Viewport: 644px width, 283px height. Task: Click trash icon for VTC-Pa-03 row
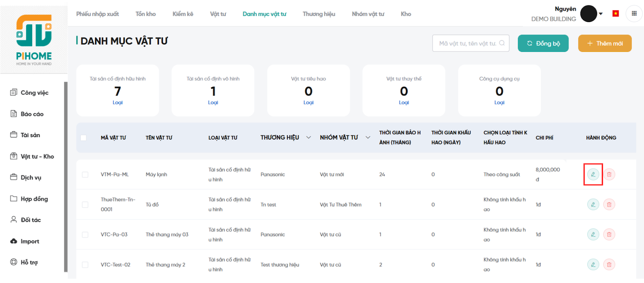(609, 234)
